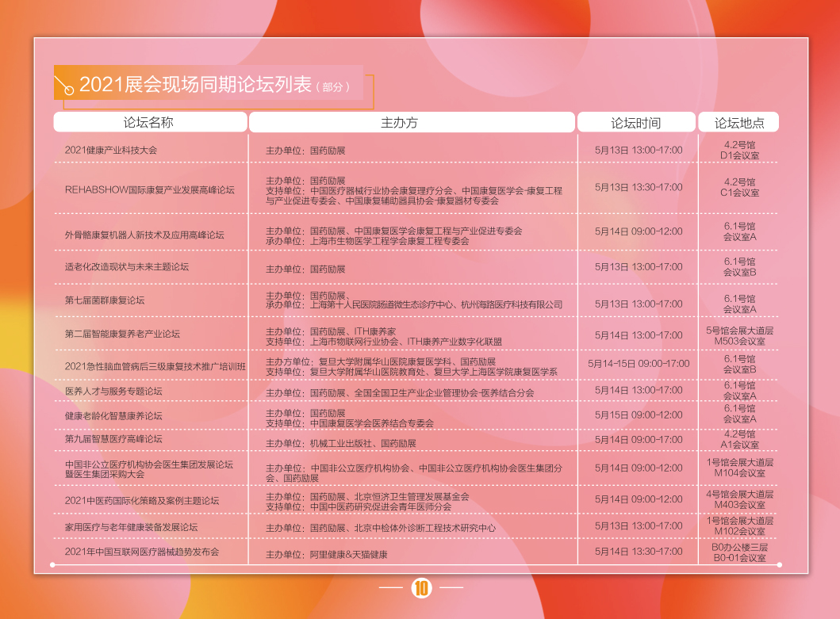
Task: Select the forum name "2021健康产业科技大会"
Action: (111, 150)
